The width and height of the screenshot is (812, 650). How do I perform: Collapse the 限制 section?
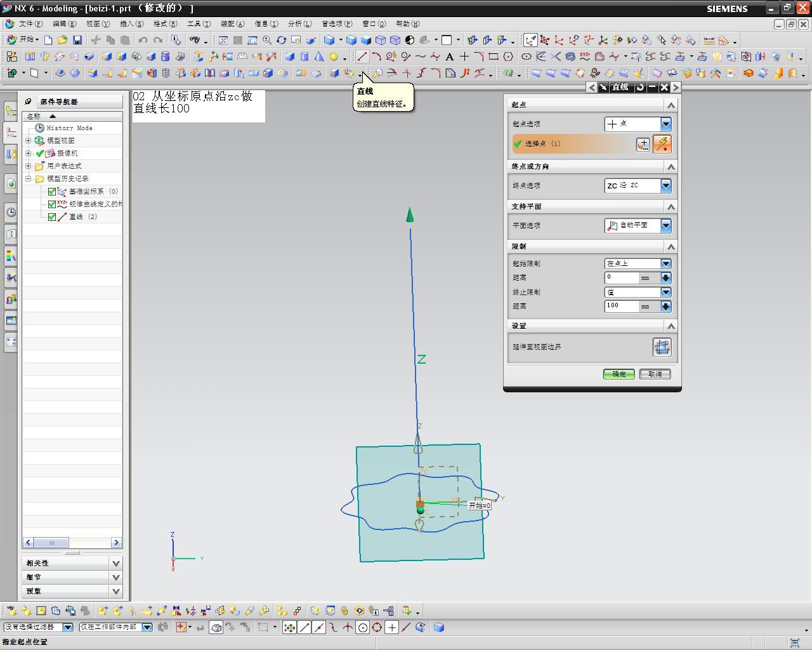pyautogui.click(x=671, y=246)
